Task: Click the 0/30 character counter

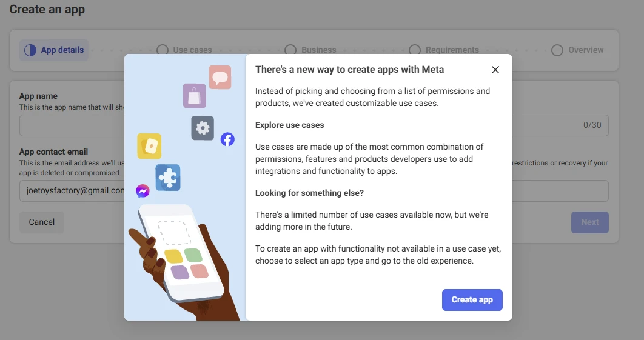Action: (592, 125)
